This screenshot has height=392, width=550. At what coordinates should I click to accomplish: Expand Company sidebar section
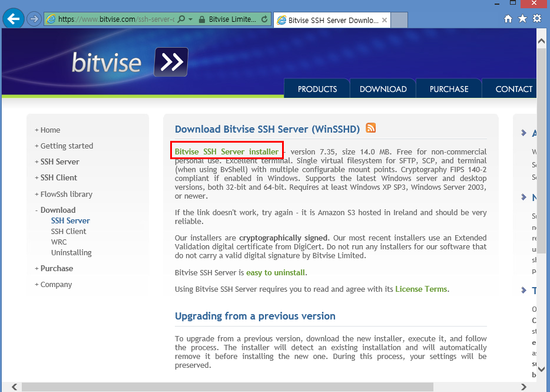(x=56, y=284)
